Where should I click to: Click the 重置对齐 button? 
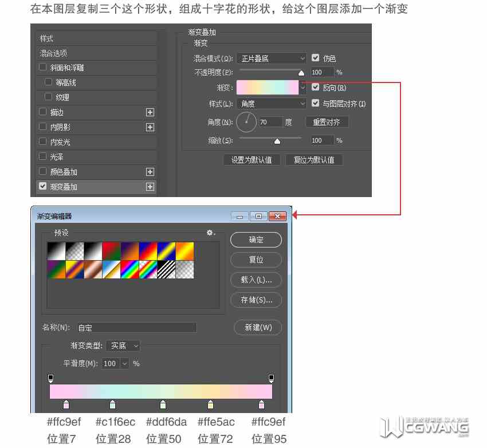click(x=327, y=122)
